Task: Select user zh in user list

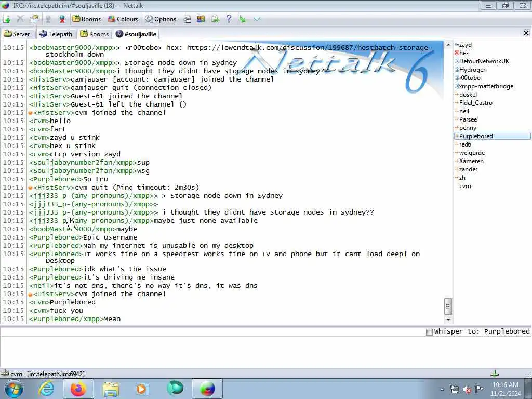Action: [x=462, y=178]
